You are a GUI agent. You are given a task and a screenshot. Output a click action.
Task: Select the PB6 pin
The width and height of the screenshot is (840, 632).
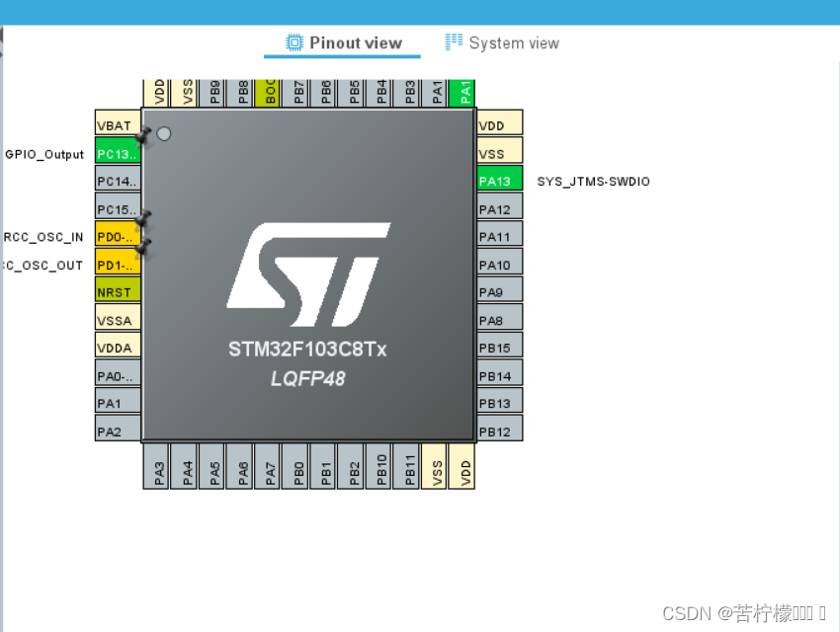[x=323, y=93]
